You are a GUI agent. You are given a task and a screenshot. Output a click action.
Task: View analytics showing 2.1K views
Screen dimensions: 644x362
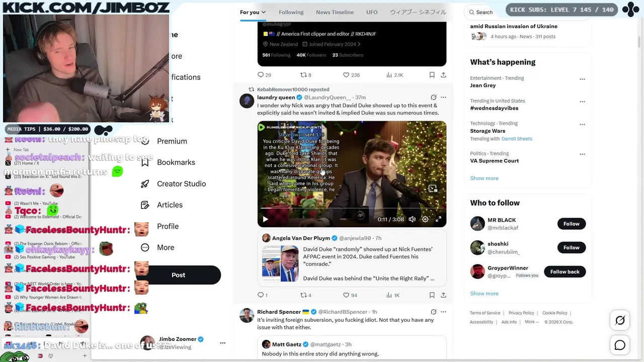tap(389, 75)
